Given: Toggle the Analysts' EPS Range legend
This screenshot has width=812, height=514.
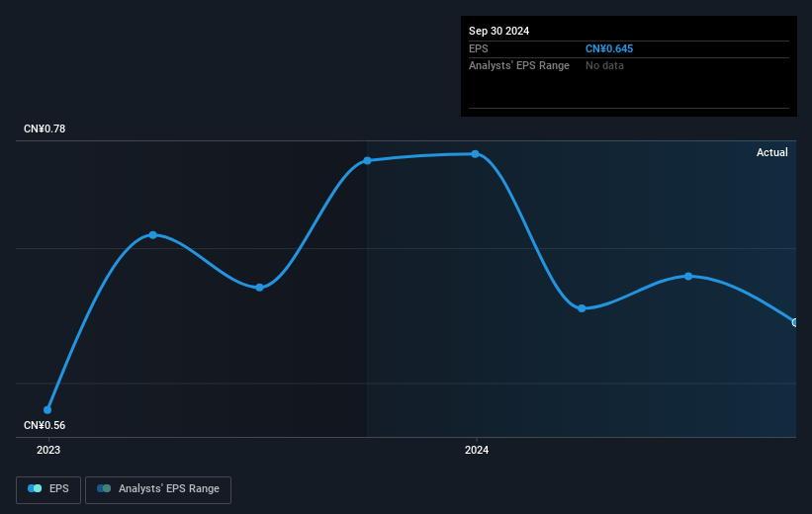Looking at the screenshot, I should pyautogui.click(x=158, y=489).
